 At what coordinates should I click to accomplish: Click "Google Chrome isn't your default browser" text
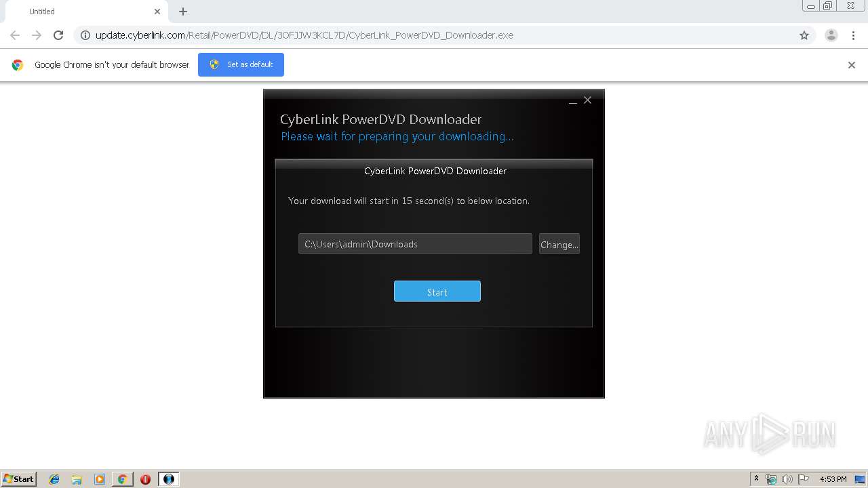click(x=112, y=65)
